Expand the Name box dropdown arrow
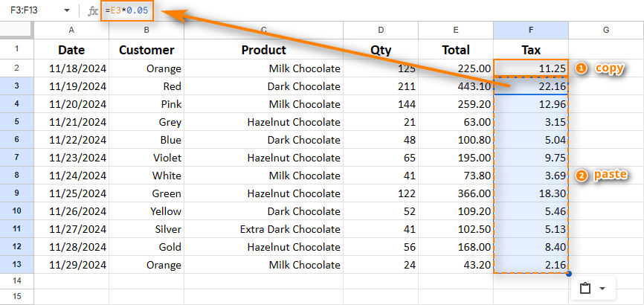 66,10
